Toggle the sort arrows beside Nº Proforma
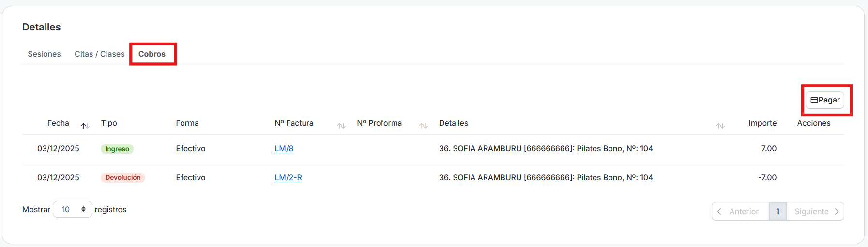868x247 pixels. click(x=424, y=126)
